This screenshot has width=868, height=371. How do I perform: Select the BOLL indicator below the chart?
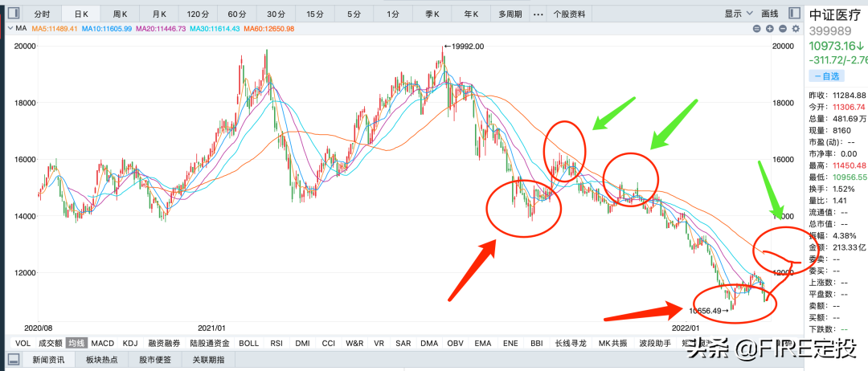(x=249, y=343)
